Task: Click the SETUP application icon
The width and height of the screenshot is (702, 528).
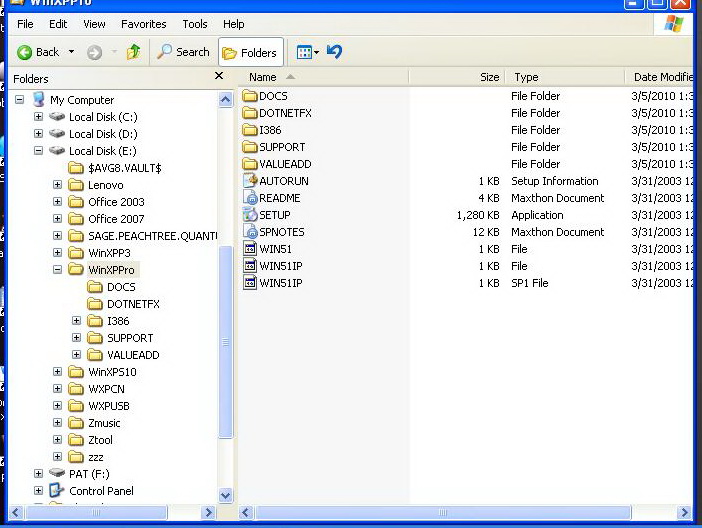Action: [x=250, y=215]
